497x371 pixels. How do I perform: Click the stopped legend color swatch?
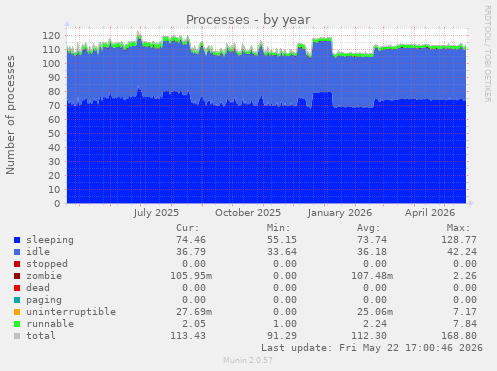pyautogui.click(x=17, y=264)
